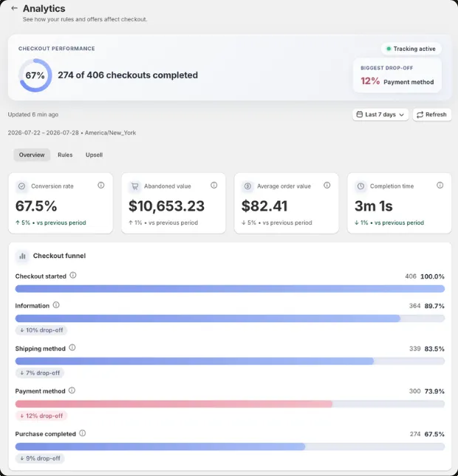Click the Tracking active badge
The height and width of the screenshot is (476, 458).
(411, 49)
